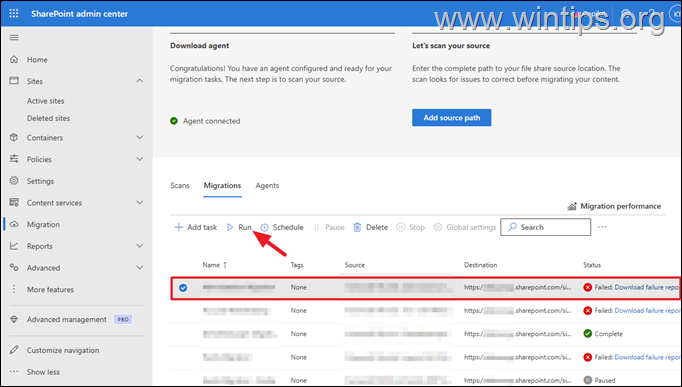Sort by the Name column header
The height and width of the screenshot is (387, 682).
(214, 265)
